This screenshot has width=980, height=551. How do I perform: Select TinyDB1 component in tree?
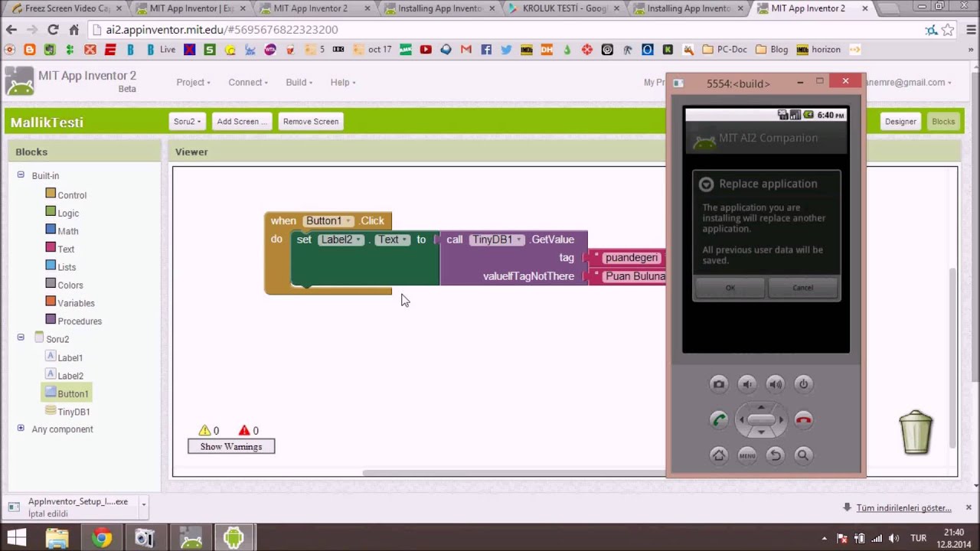pyautogui.click(x=67, y=412)
